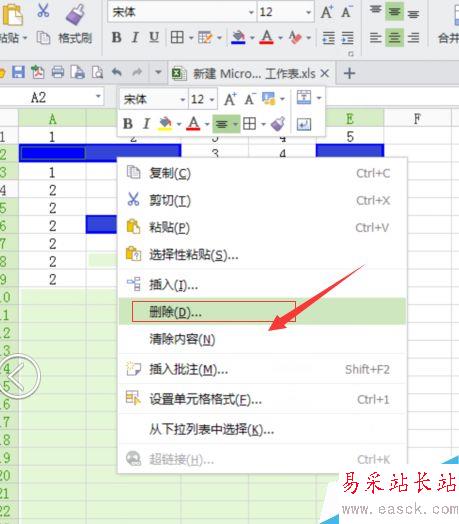Choose 选择性粘贴(S)... from context menu
The height and width of the screenshot is (524, 459).
[263, 255]
